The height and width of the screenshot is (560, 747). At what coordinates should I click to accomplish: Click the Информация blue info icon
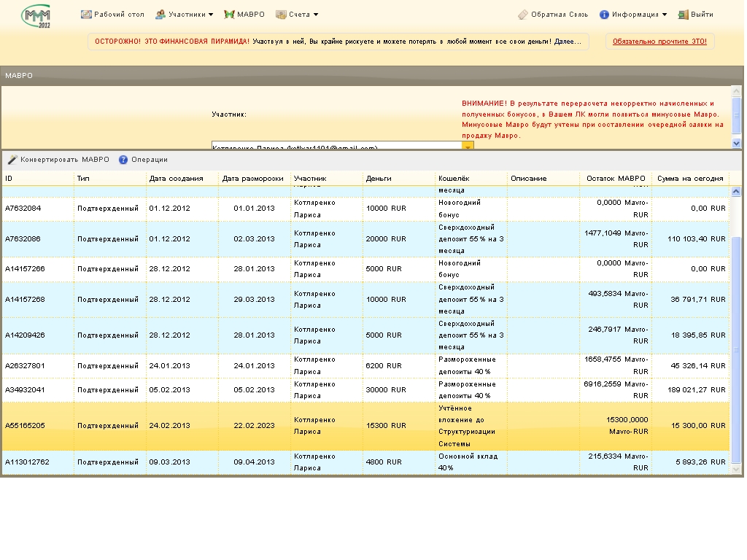(x=604, y=15)
